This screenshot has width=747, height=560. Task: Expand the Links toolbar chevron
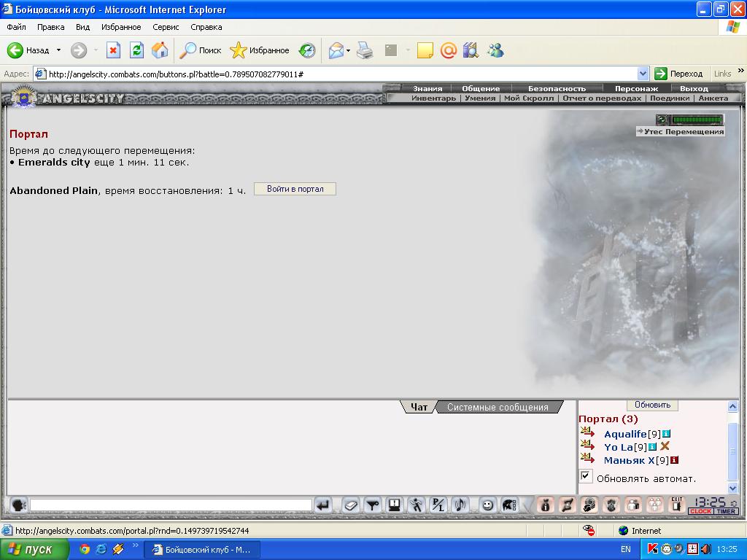[x=741, y=71]
